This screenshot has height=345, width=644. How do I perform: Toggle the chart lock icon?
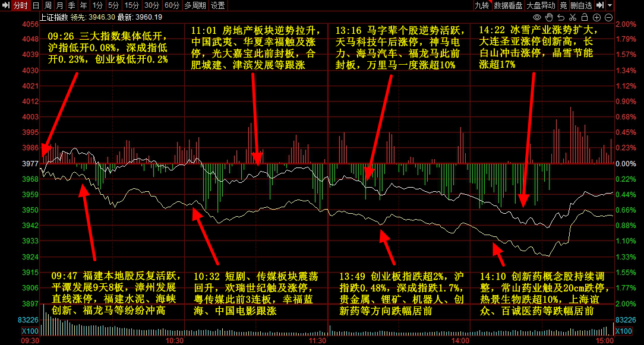pyautogui.click(x=585, y=17)
